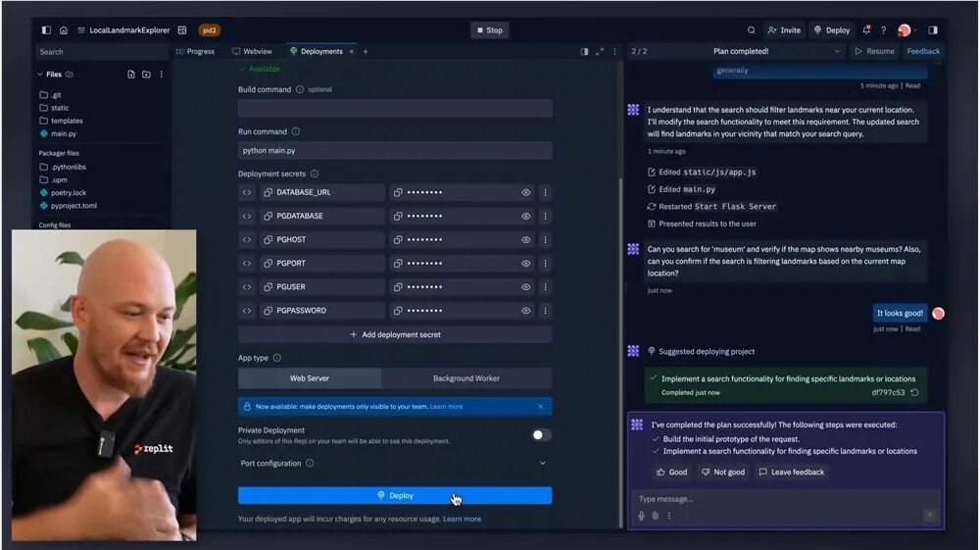Open PGHOST row options menu
The width and height of the screenshot is (980, 550).
545,240
